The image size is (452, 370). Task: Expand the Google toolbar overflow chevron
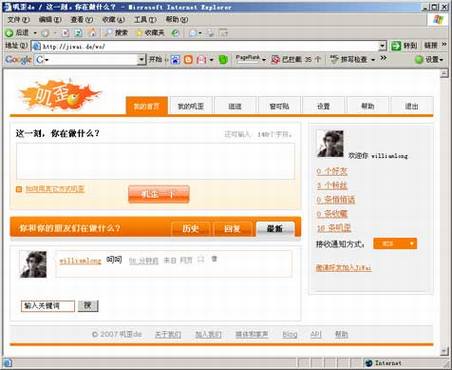[x=384, y=58]
